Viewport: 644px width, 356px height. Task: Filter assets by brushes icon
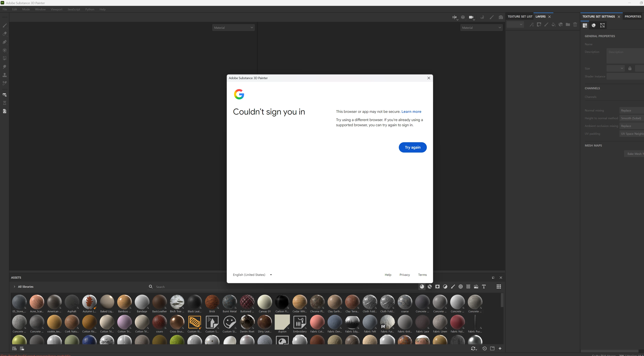click(x=453, y=287)
